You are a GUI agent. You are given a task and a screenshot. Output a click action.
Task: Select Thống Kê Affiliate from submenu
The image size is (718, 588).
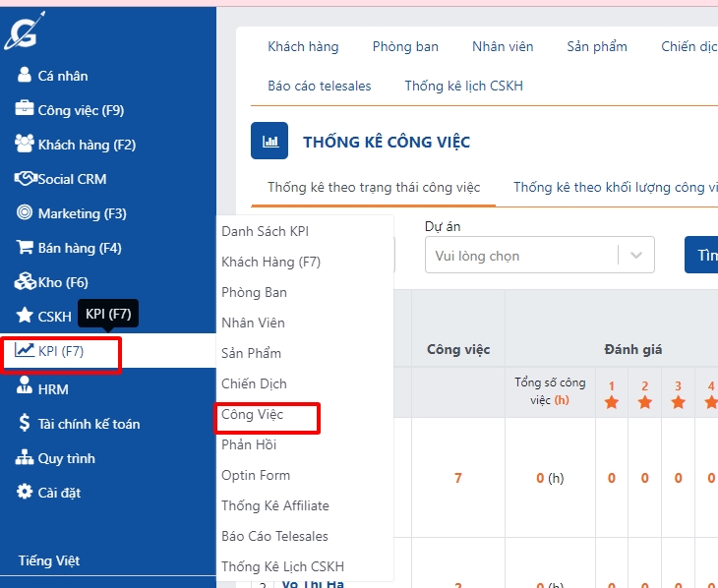click(x=275, y=505)
